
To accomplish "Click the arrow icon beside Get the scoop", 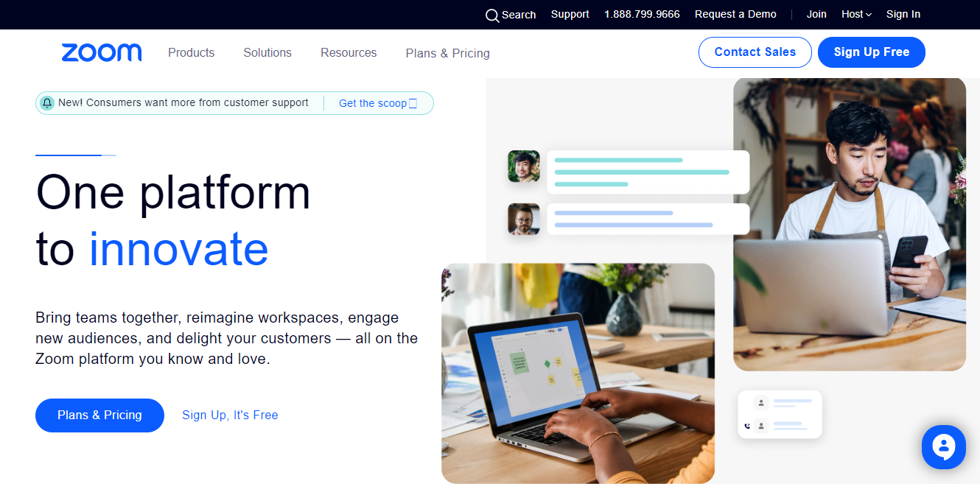I will click(x=413, y=104).
